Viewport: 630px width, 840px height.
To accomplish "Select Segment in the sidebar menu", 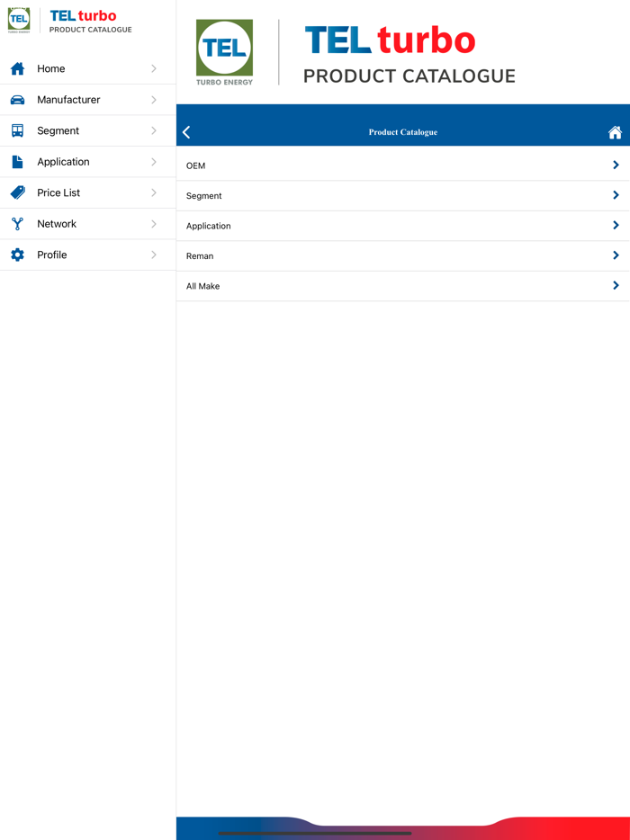I will click(x=88, y=130).
